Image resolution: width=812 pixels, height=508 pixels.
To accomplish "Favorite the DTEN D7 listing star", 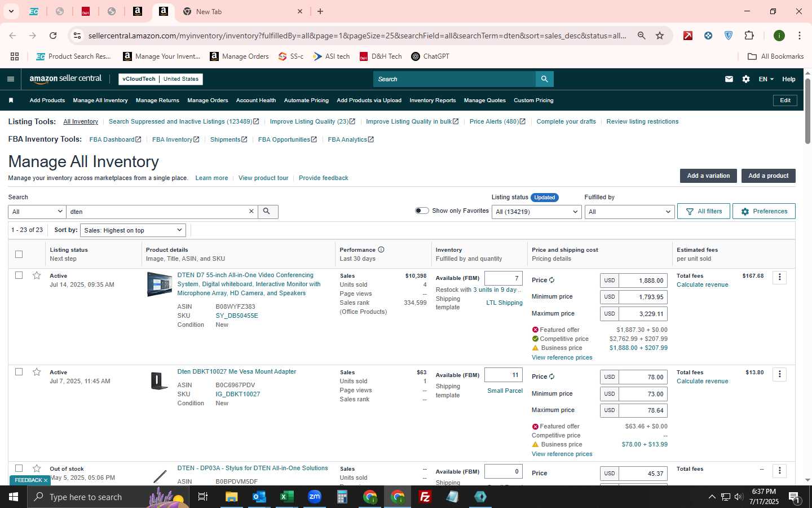I will click(37, 275).
